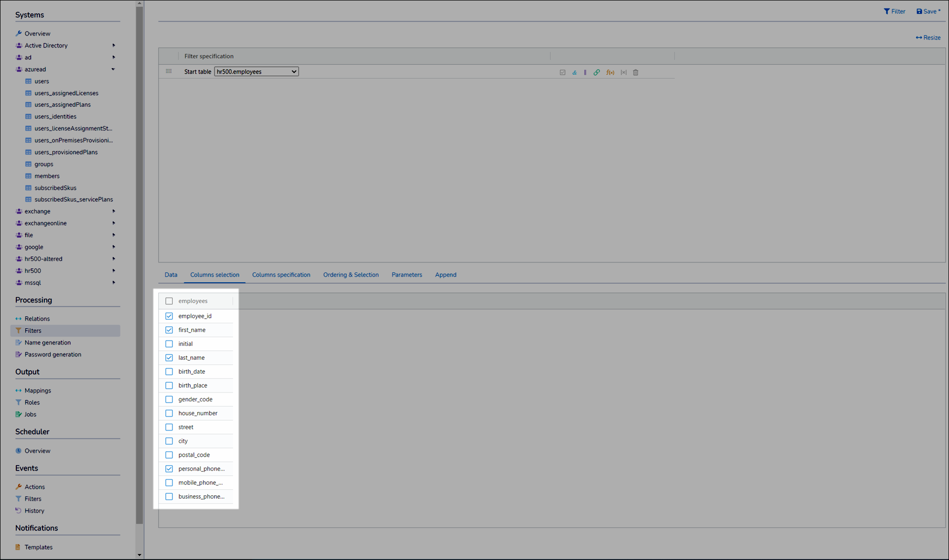Click the blue ampersand icon in filter row
The height and width of the screenshot is (560, 949).
tap(574, 73)
